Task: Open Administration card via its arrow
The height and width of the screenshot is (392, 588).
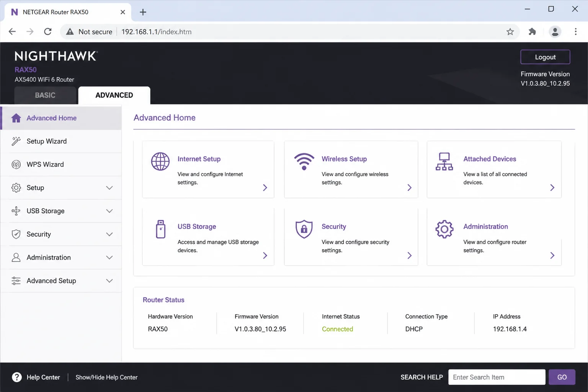Action: tap(552, 255)
